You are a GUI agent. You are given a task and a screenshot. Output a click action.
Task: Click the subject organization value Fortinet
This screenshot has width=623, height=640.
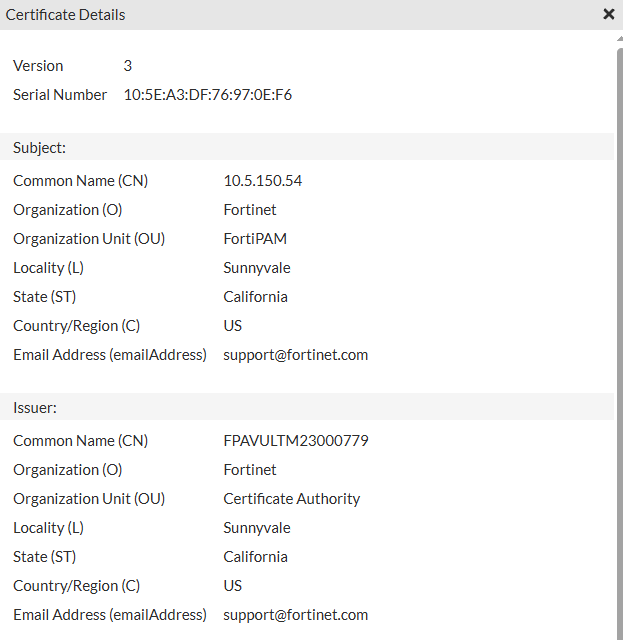(x=250, y=210)
